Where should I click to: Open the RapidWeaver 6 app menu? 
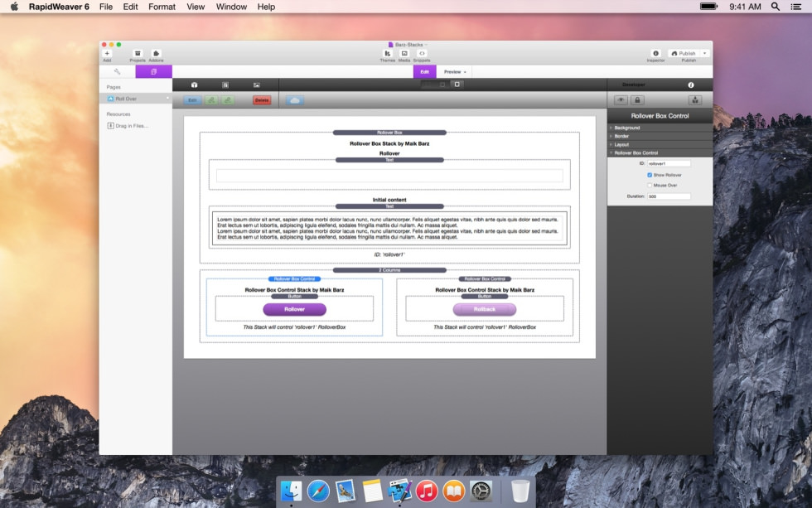click(59, 7)
